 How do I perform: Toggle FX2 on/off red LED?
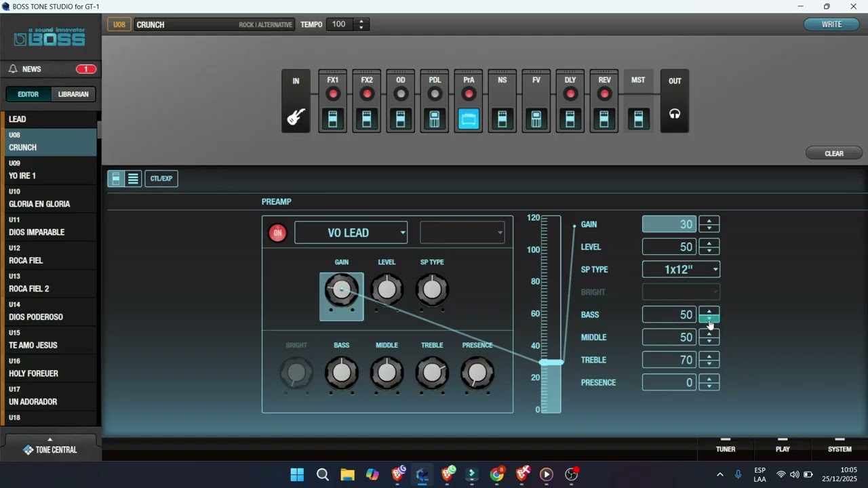(x=366, y=94)
